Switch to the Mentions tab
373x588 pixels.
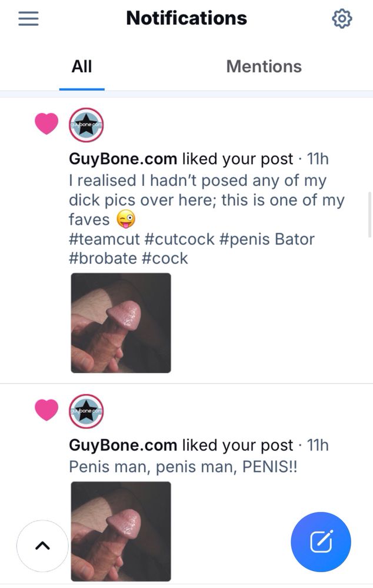264,66
